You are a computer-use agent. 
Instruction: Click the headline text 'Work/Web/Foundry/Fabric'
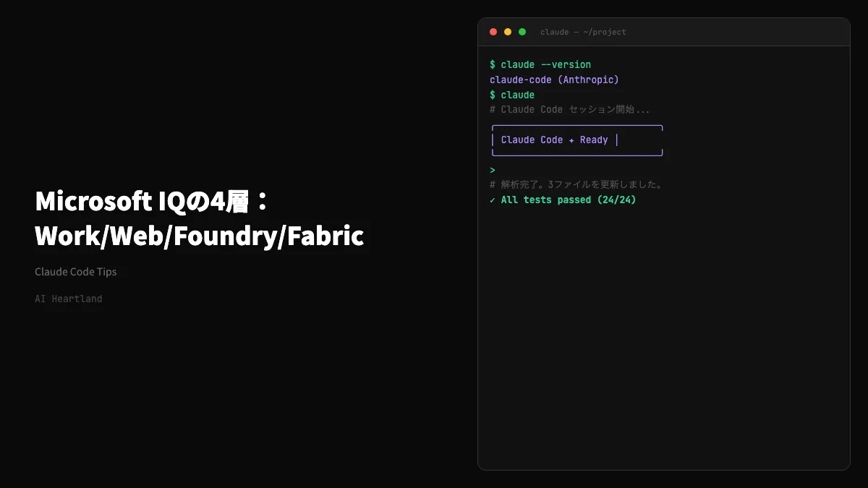coord(200,236)
